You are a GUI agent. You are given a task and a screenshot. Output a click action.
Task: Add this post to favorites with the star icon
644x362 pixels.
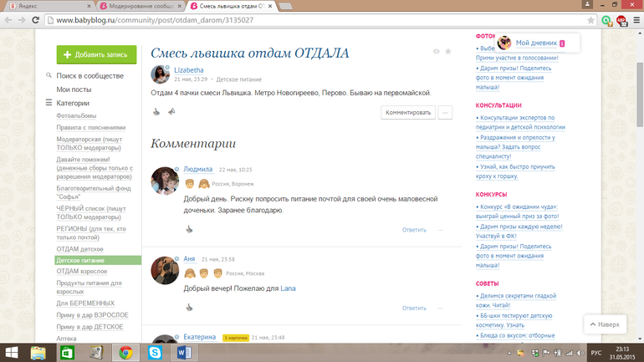pos(448,52)
